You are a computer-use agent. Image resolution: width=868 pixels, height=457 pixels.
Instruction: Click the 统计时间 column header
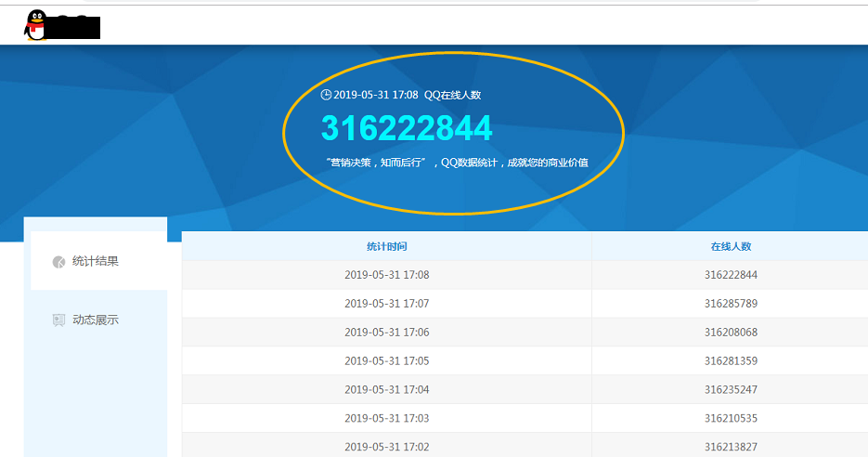click(x=387, y=246)
